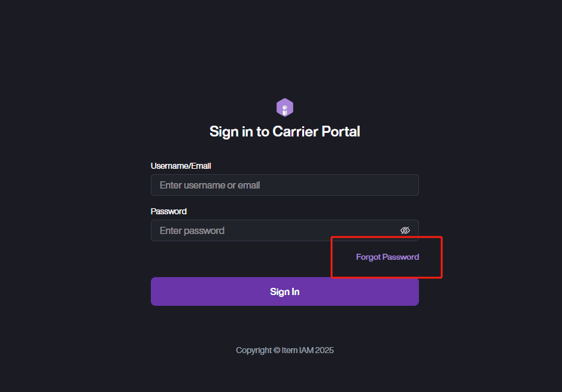This screenshot has height=392, width=562.
Task: Click the purple hexagon Carrier Portal logo
Action: point(285,108)
